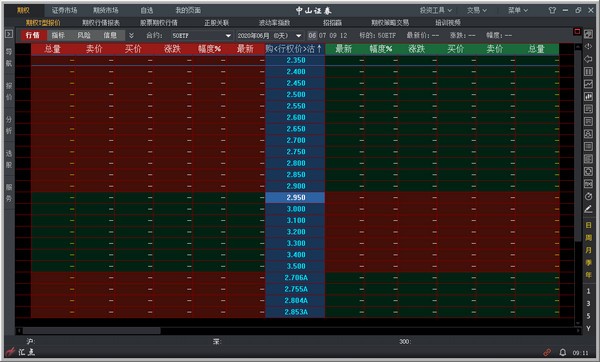Click the refresh clock icon in right sidebar
600x362 pixels.
(588, 196)
